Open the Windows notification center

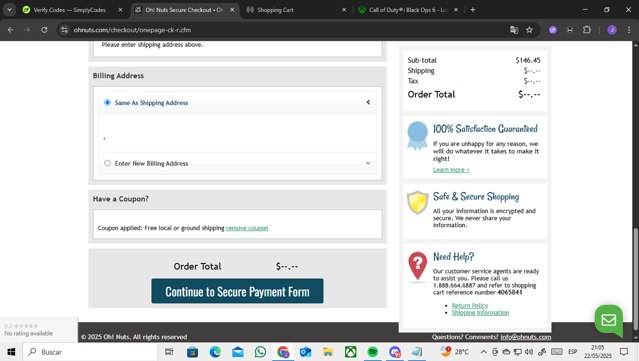[x=624, y=352]
